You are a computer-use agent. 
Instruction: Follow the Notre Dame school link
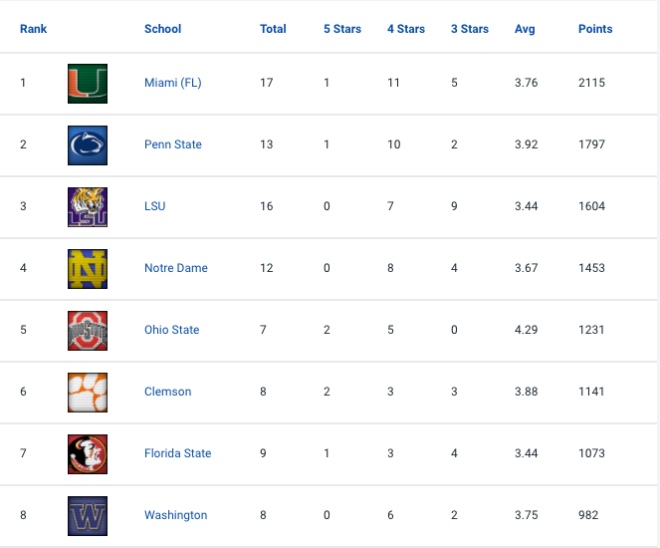point(176,268)
